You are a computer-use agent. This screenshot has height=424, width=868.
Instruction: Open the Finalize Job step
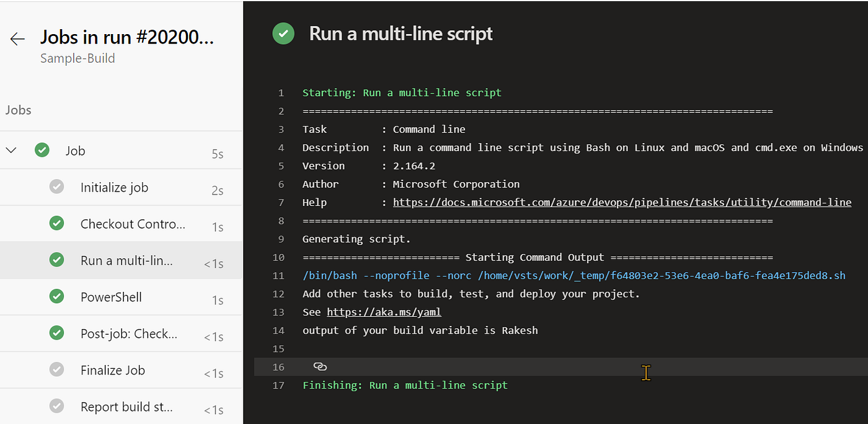coord(121,370)
